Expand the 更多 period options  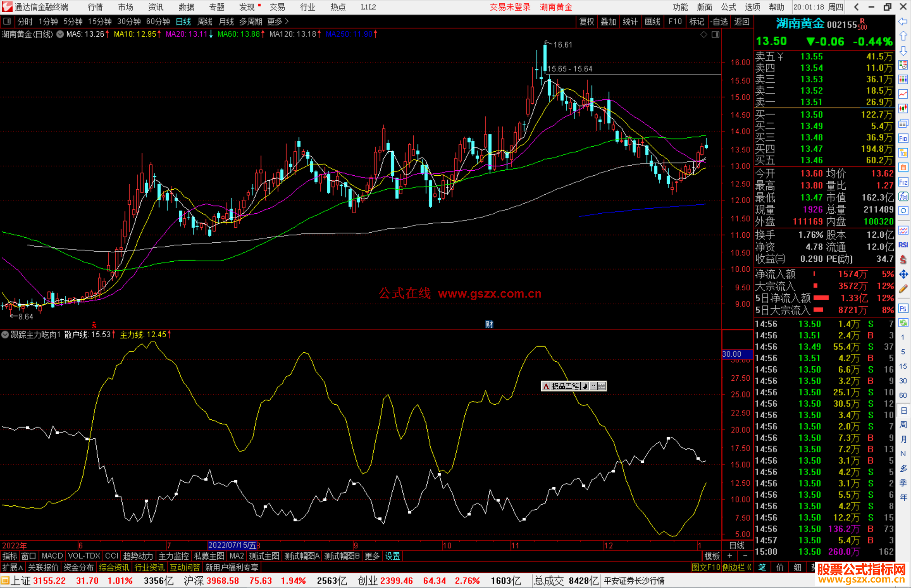click(x=278, y=21)
